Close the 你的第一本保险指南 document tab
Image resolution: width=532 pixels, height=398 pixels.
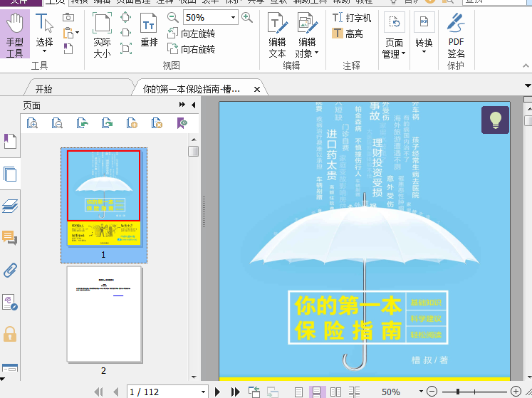point(257,89)
